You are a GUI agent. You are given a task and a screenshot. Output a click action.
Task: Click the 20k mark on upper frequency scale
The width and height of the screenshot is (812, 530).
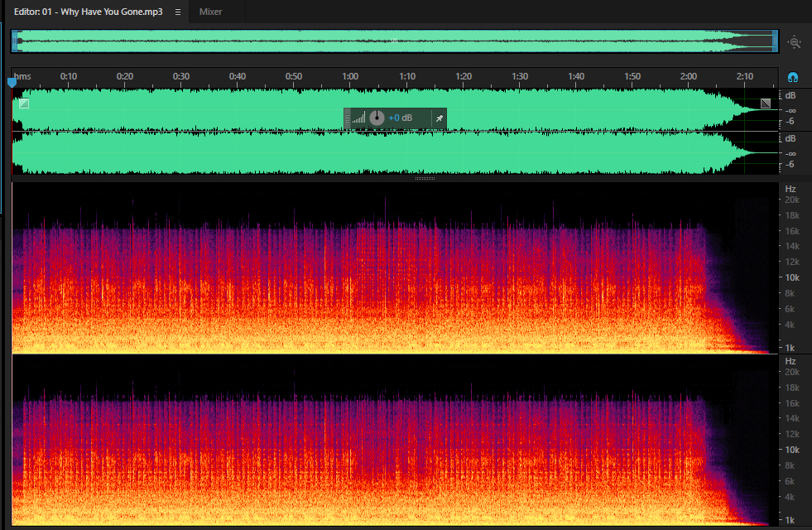[x=792, y=200]
